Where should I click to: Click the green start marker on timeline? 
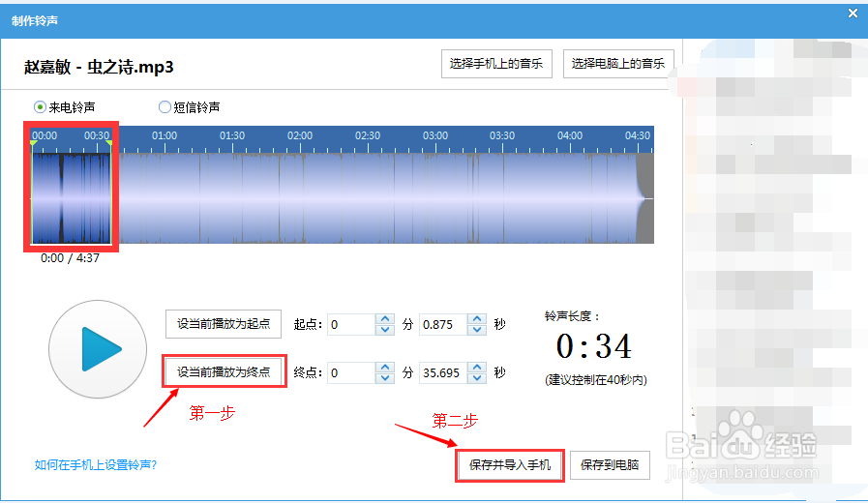coord(34,144)
